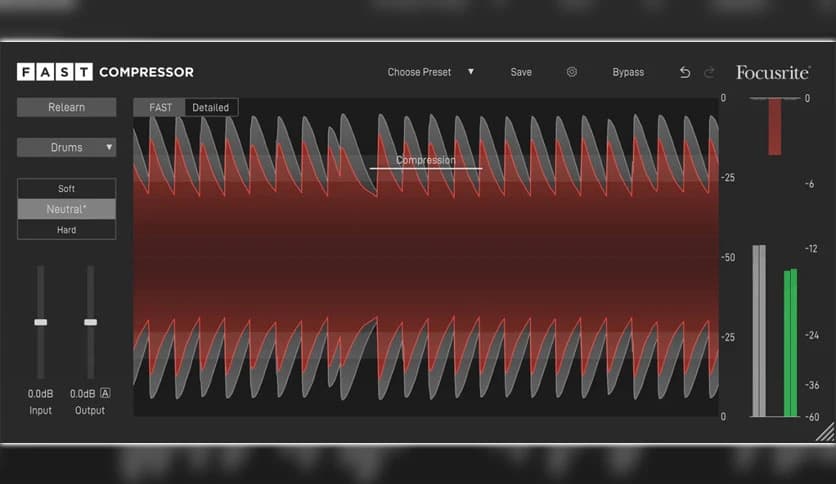Viewport: 836px width, 484px height.
Task: Click the Relearn button
Action: (x=67, y=107)
